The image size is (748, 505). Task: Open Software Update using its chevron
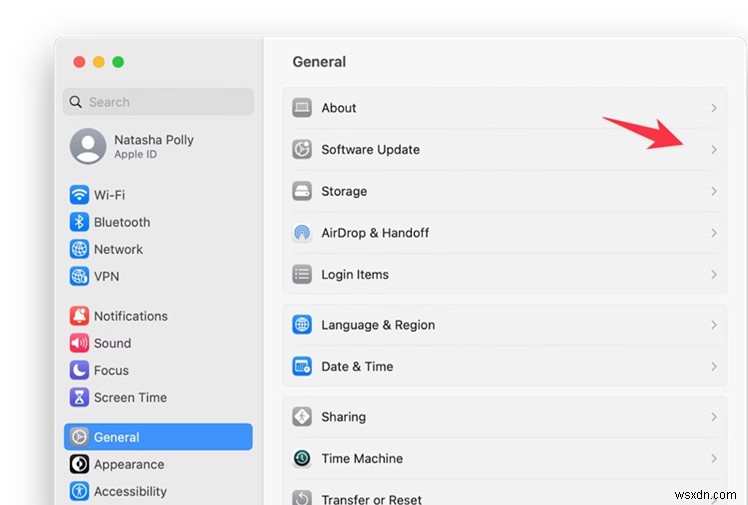pyautogui.click(x=714, y=149)
